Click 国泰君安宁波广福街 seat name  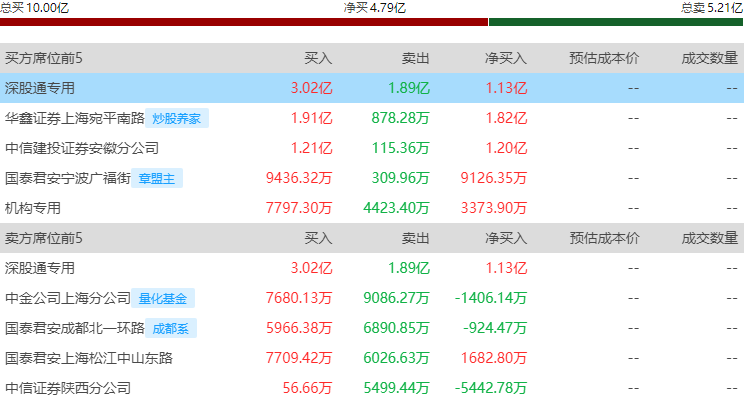[67, 178]
